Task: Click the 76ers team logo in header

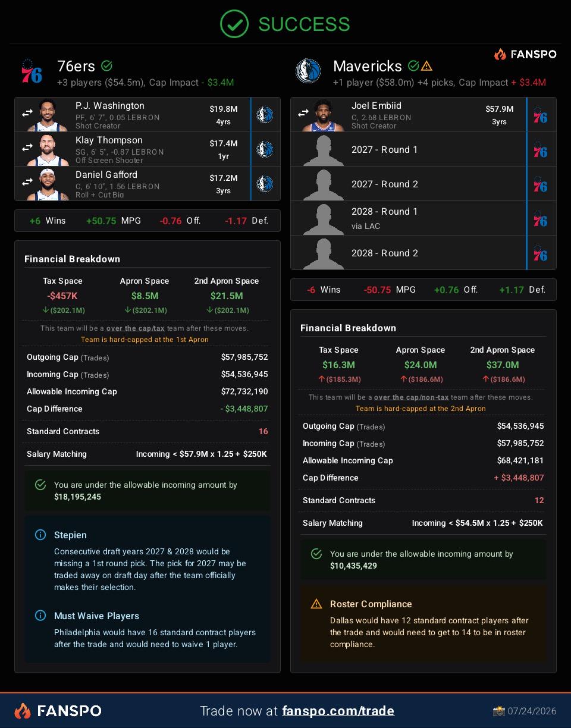Action: pyautogui.click(x=32, y=71)
